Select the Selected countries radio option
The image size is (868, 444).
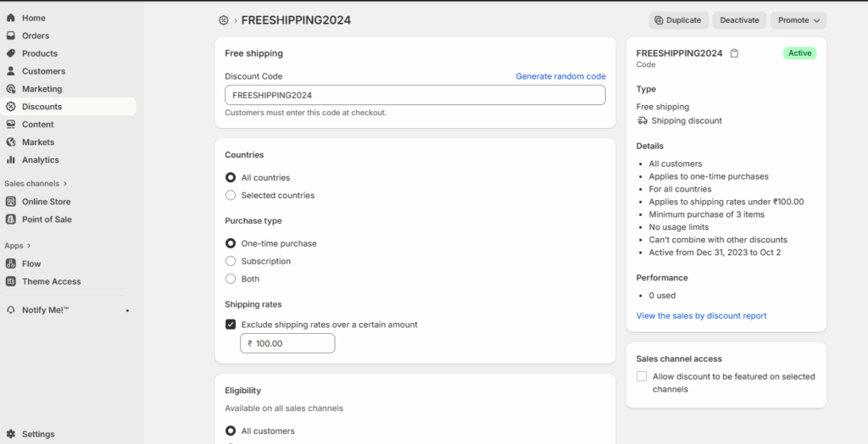(231, 195)
